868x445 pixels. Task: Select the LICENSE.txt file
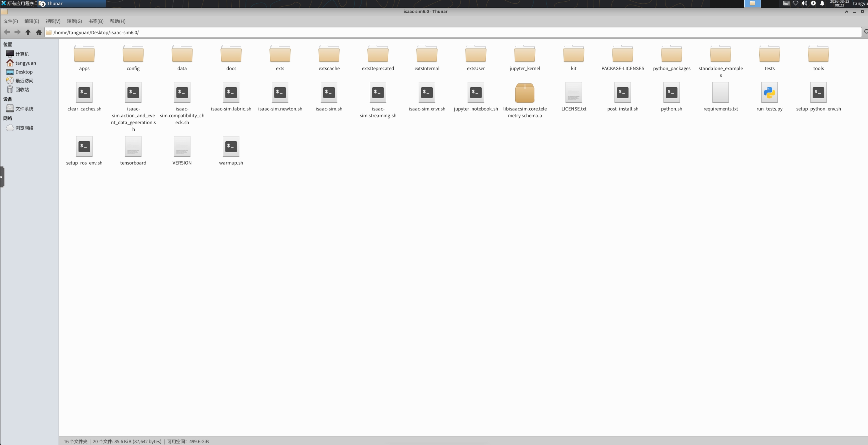pos(573,93)
